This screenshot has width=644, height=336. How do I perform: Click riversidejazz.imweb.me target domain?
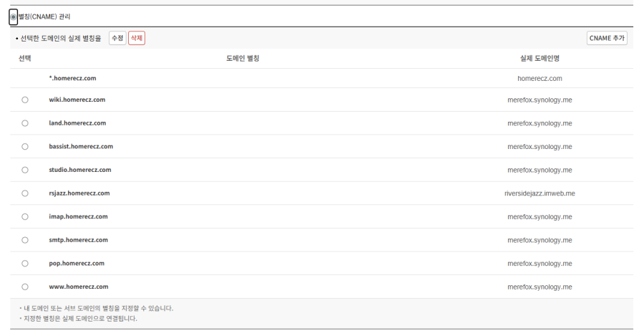(540, 193)
